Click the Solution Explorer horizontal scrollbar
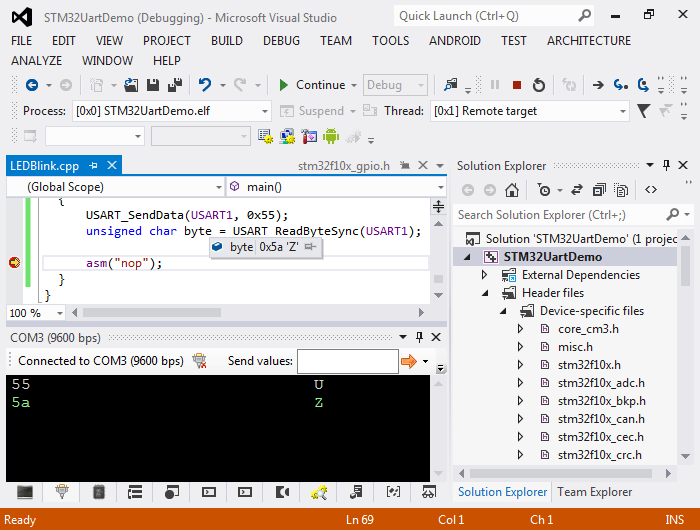Screen dimensions: 700x530 point(561,473)
